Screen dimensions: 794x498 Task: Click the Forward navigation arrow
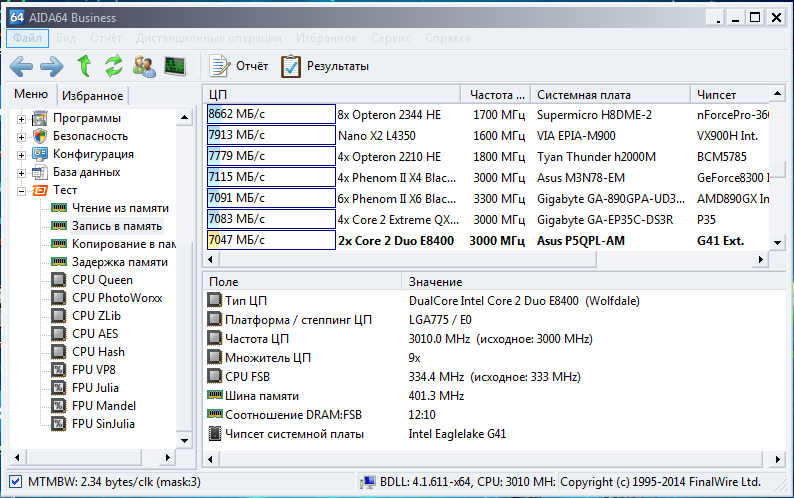[51, 66]
